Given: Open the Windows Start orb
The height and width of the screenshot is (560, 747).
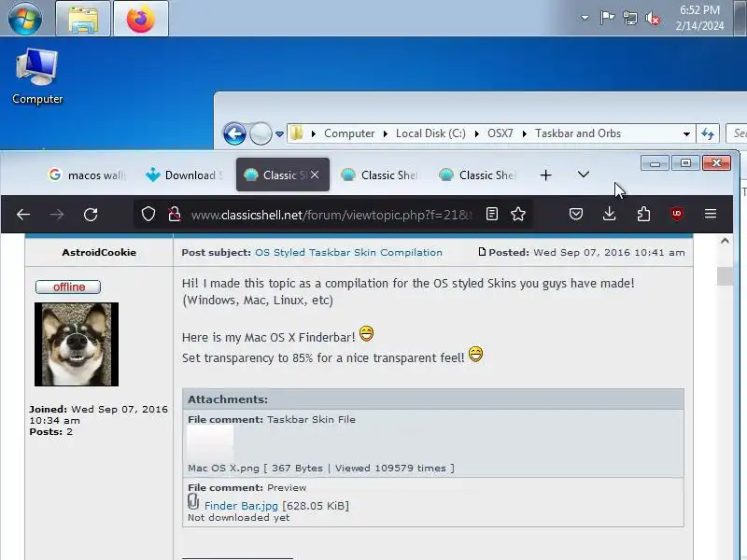Looking at the screenshot, I should pyautogui.click(x=25, y=18).
